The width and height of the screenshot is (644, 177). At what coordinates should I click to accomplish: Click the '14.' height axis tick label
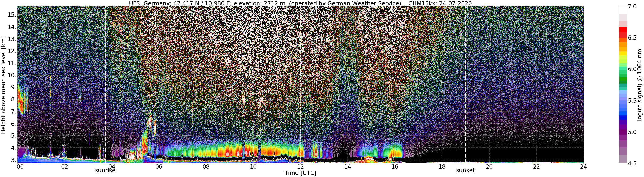(x=12, y=27)
